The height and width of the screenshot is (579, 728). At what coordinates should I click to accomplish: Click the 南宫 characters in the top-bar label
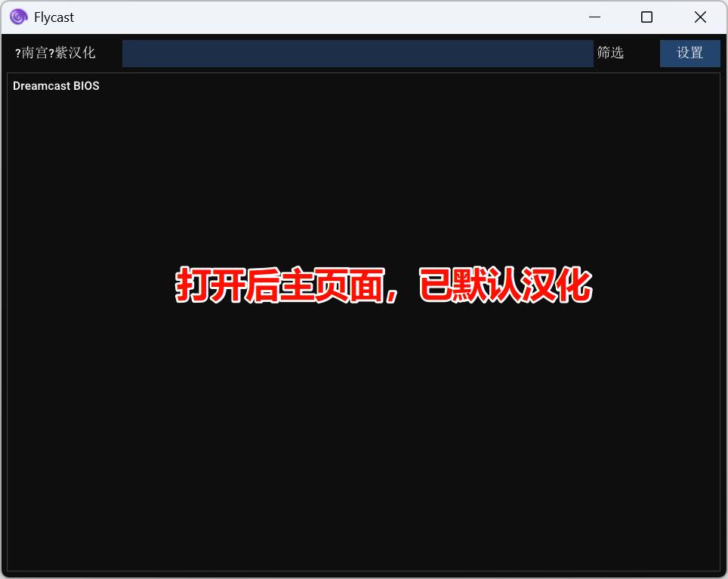pyautogui.click(x=35, y=53)
